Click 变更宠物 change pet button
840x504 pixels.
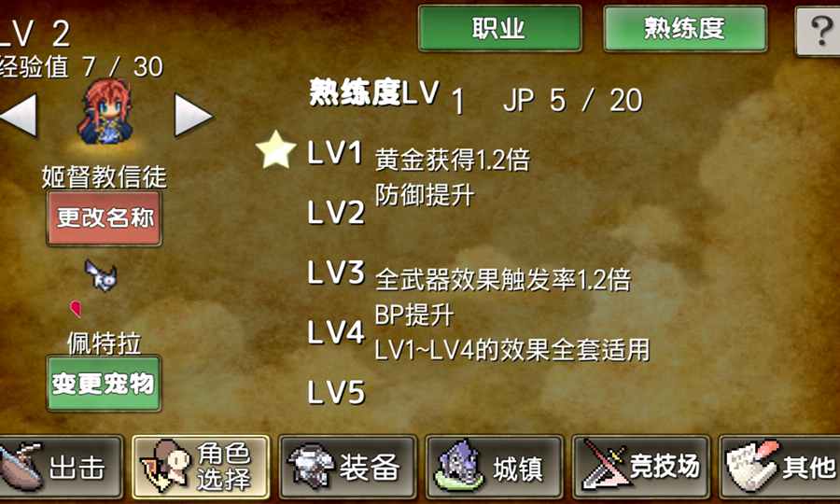click(104, 384)
